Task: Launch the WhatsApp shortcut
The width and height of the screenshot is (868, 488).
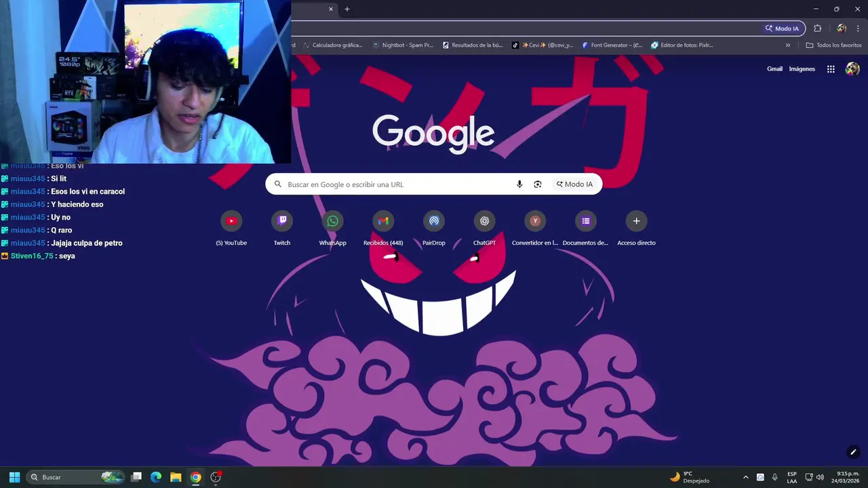Action: tap(332, 221)
